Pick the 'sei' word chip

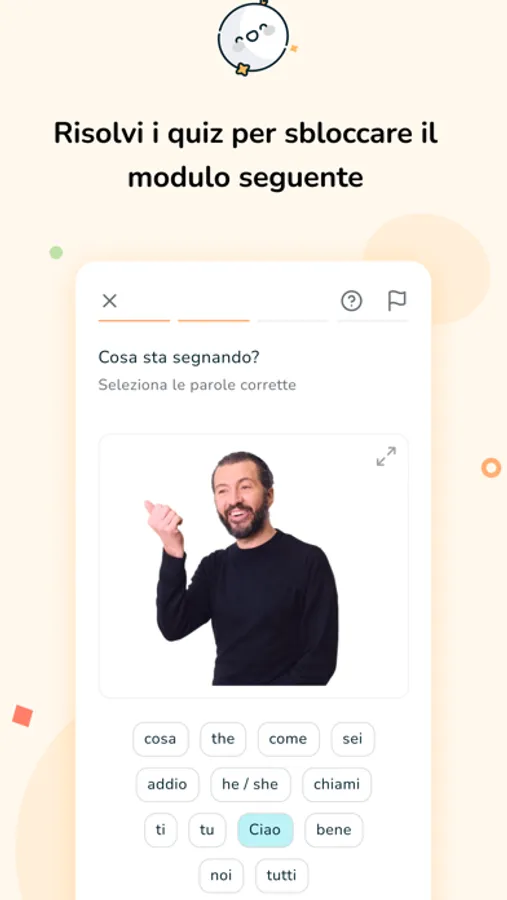pyautogui.click(x=353, y=739)
